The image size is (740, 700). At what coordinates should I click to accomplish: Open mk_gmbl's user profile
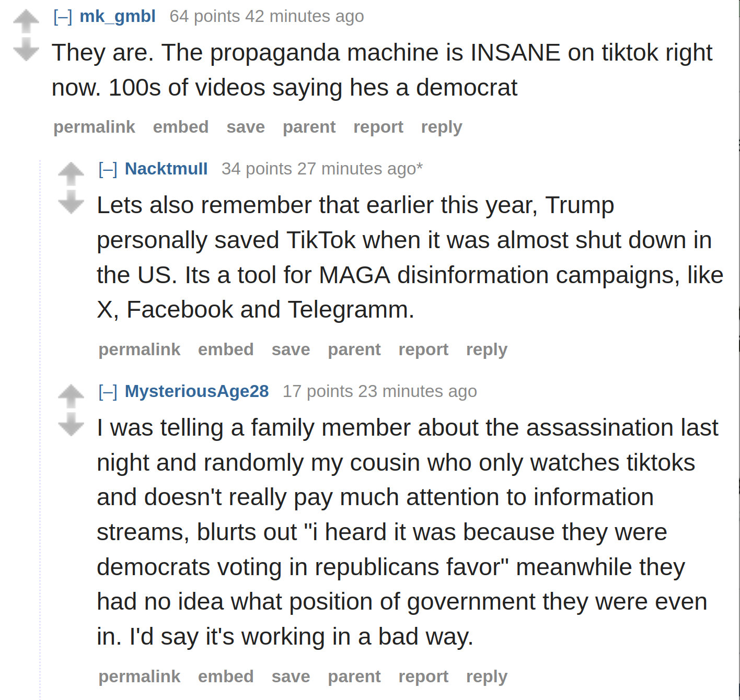118,17
